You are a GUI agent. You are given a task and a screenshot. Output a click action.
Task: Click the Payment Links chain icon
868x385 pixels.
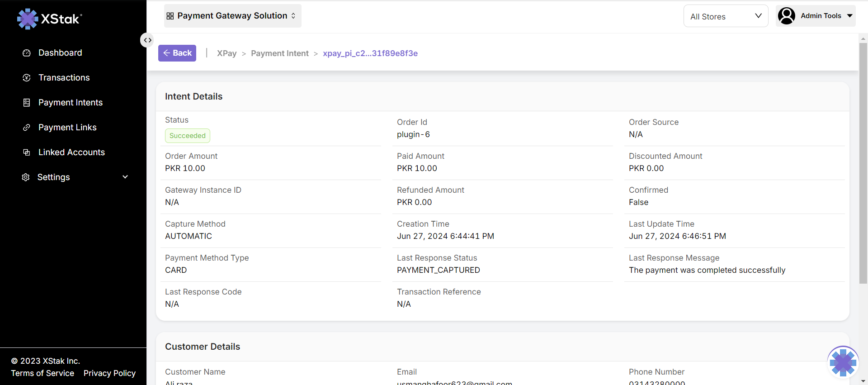click(27, 128)
